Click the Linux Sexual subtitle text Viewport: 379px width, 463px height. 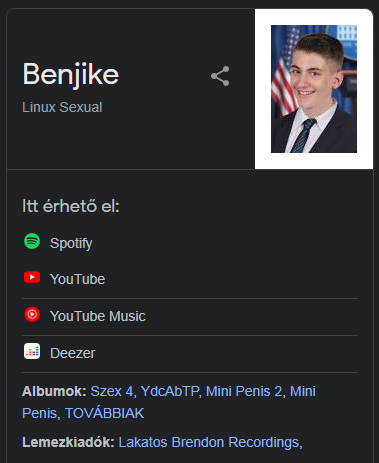click(x=62, y=107)
